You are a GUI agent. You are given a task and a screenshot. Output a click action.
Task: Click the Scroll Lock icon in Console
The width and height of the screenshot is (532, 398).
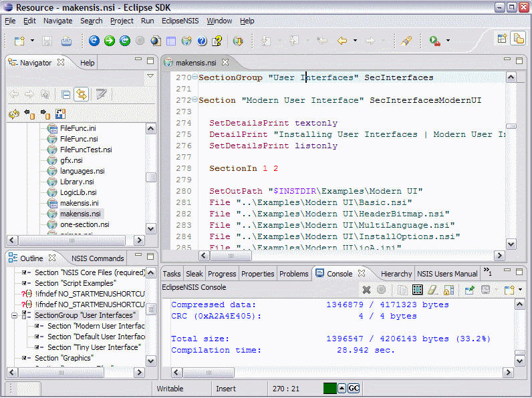coord(448,290)
